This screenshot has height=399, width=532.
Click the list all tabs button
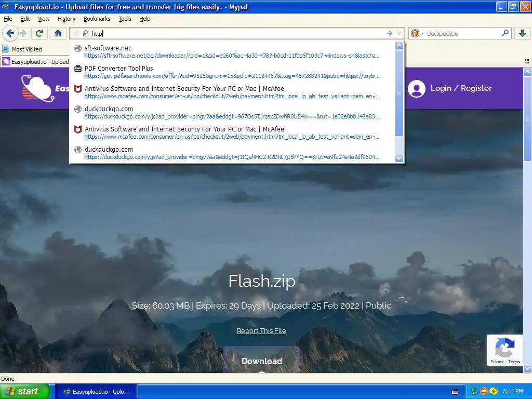tap(527, 61)
